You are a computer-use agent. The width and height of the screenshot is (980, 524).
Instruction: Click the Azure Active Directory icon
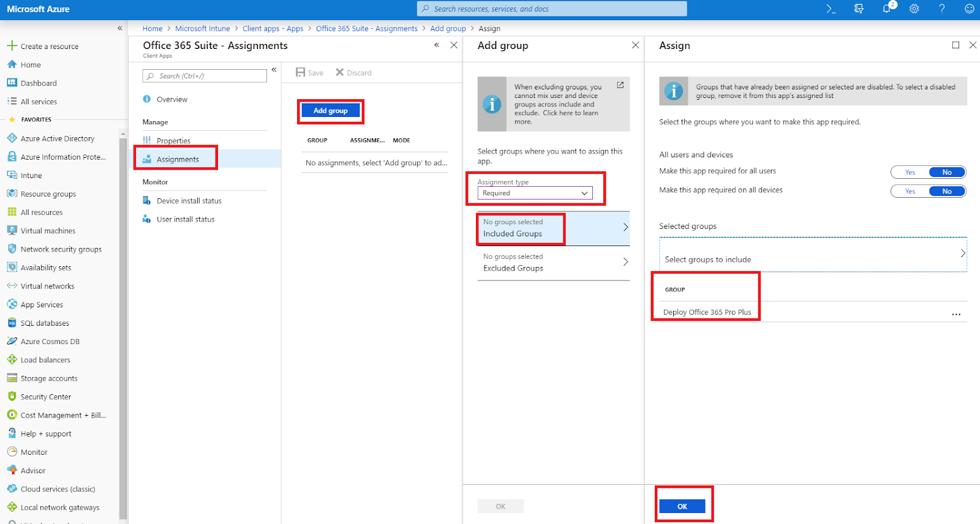[12, 138]
